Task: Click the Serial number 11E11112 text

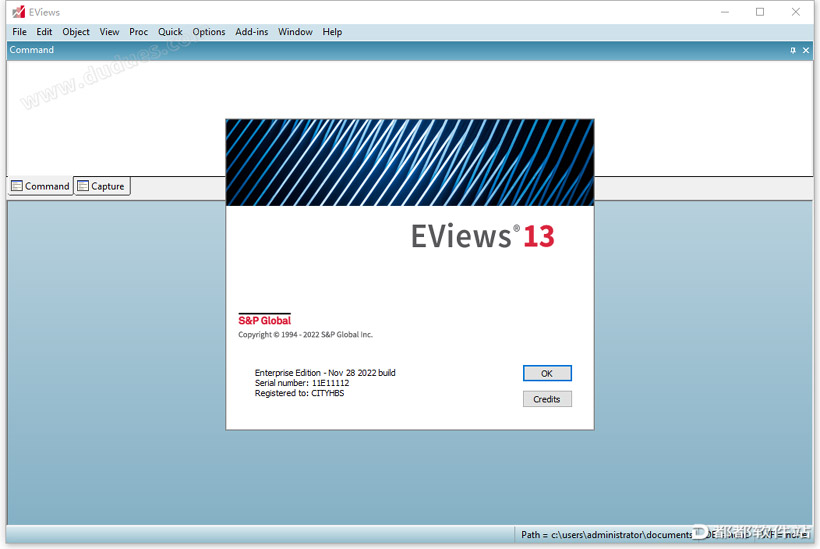Action: [302, 383]
